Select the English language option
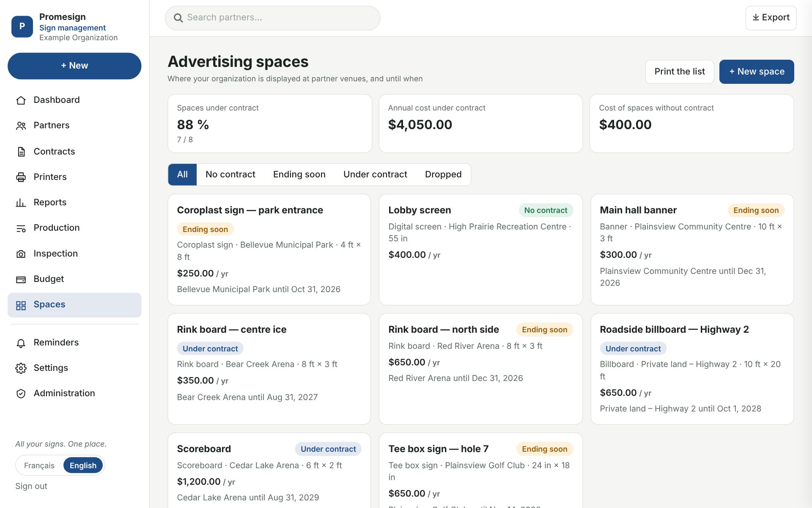Screen dimensions: 812x508 tap(83, 466)
